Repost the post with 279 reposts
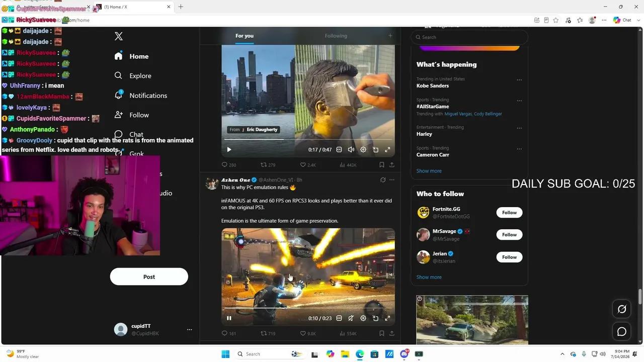 tap(268, 165)
